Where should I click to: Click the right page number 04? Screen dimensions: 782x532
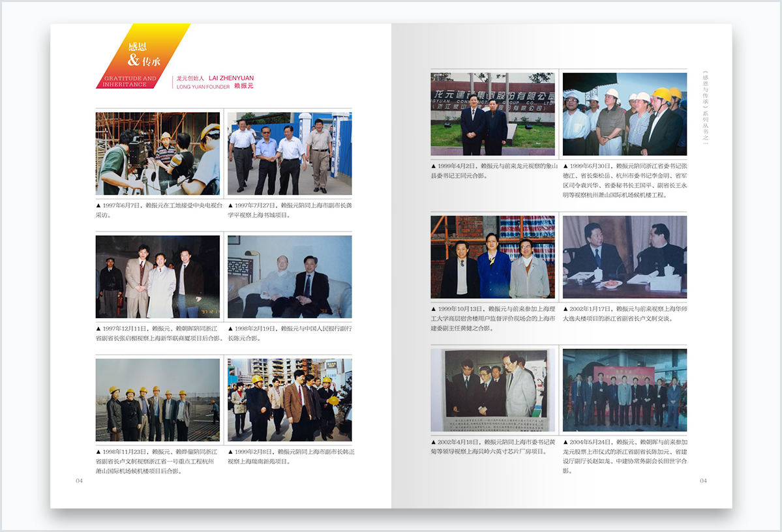pos(703,480)
